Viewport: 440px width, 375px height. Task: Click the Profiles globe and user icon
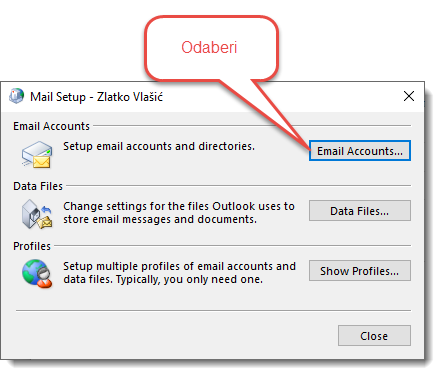click(x=37, y=274)
